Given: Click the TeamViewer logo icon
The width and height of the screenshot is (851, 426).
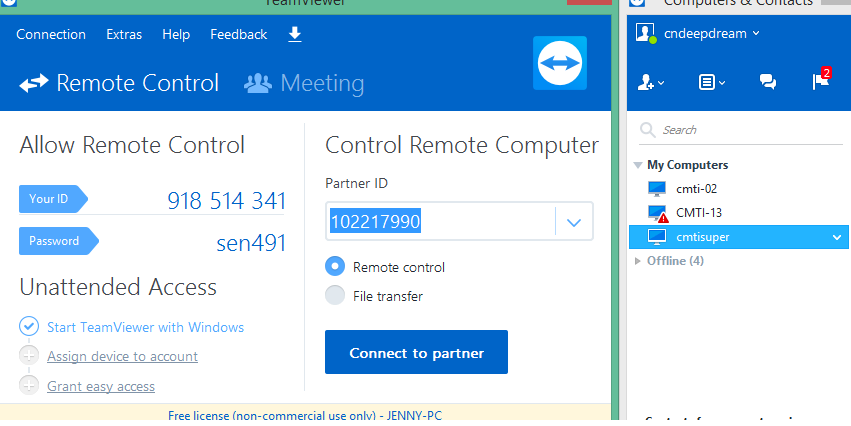Looking at the screenshot, I should pyautogui.click(x=560, y=63).
